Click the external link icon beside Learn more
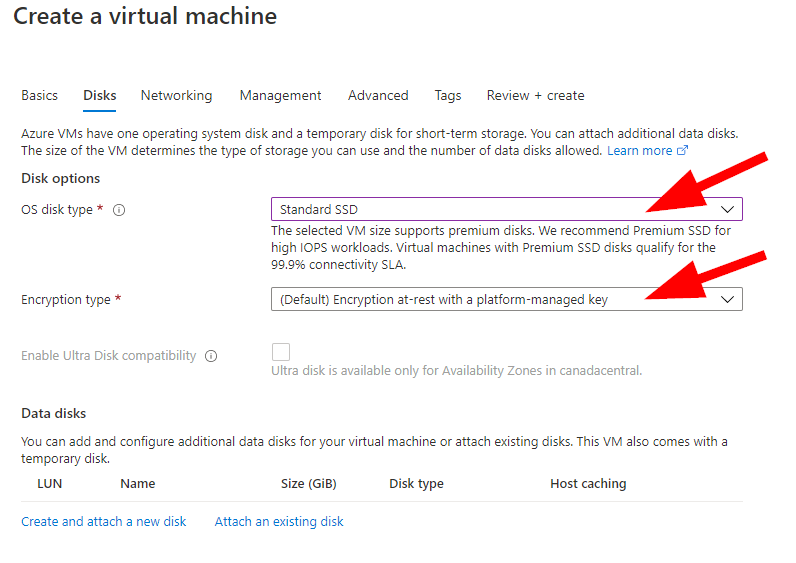 [683, 150]
